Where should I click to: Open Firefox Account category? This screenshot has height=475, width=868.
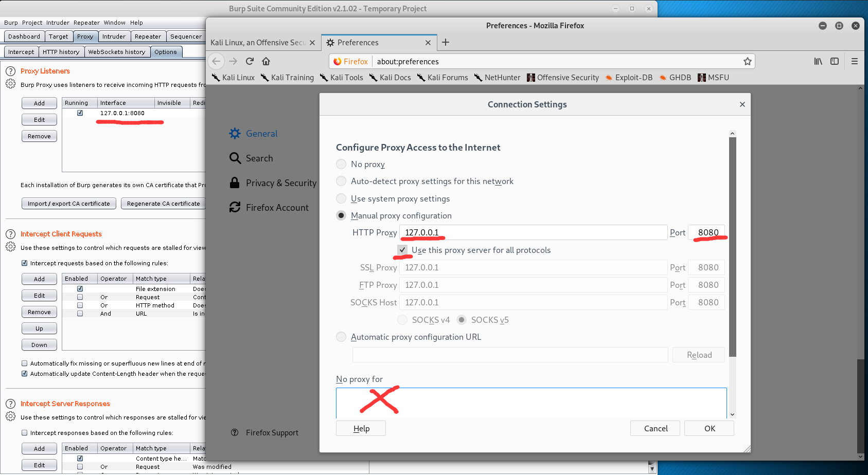269,207
